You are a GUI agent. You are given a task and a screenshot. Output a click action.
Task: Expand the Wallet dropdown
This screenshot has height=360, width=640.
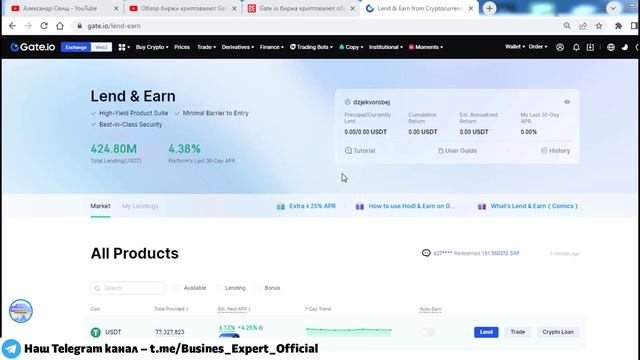point(515,47)
